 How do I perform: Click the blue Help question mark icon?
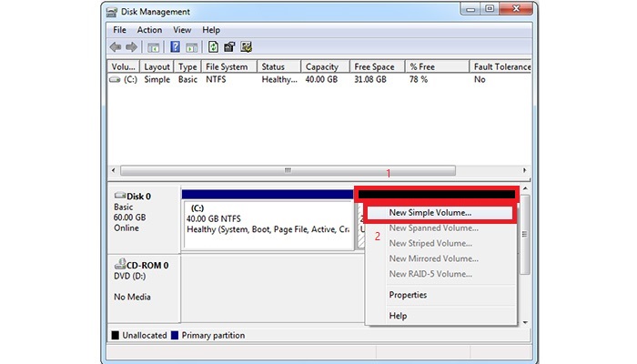pyautogui.click(x=175, y=47)
